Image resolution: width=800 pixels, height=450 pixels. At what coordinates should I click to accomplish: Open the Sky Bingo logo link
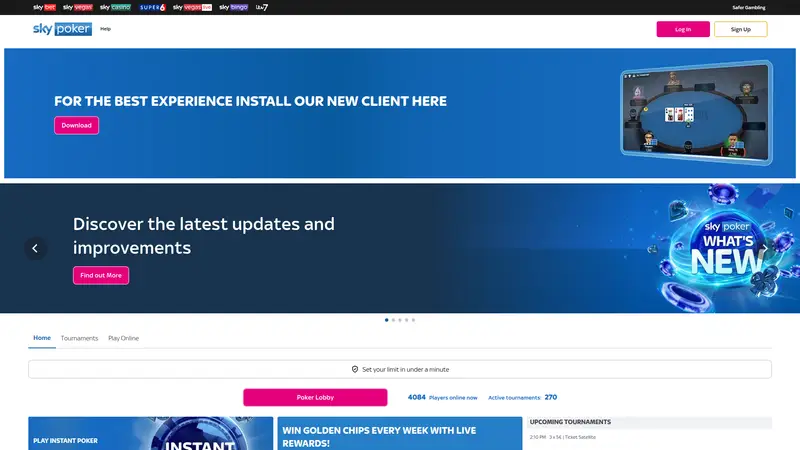coord(234,7)
